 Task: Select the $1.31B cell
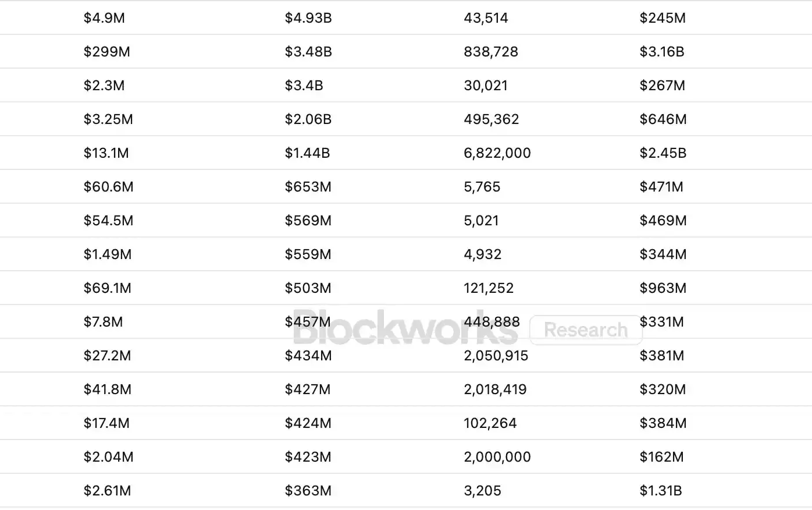(x=661, y=491)
